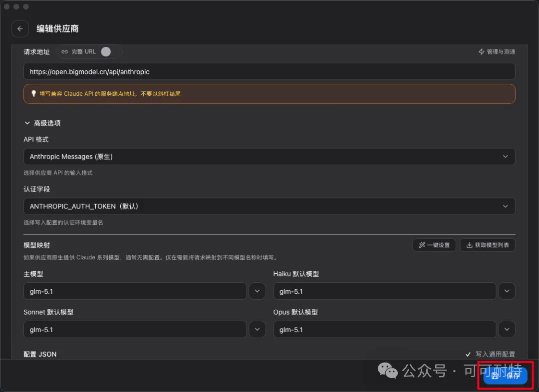Open the Sonnet 默认模型 dropdown arrow
The image size is (539, 392).
click(257, 330)
